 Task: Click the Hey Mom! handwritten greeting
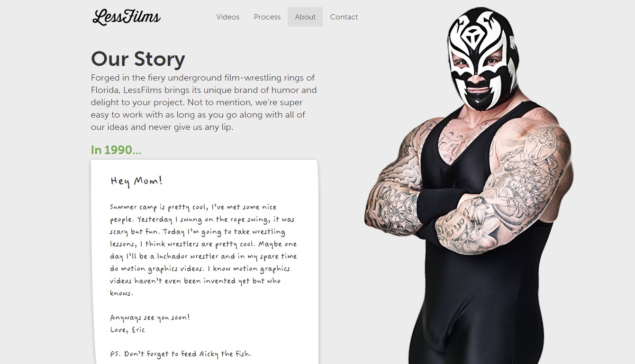pos(136,181)
